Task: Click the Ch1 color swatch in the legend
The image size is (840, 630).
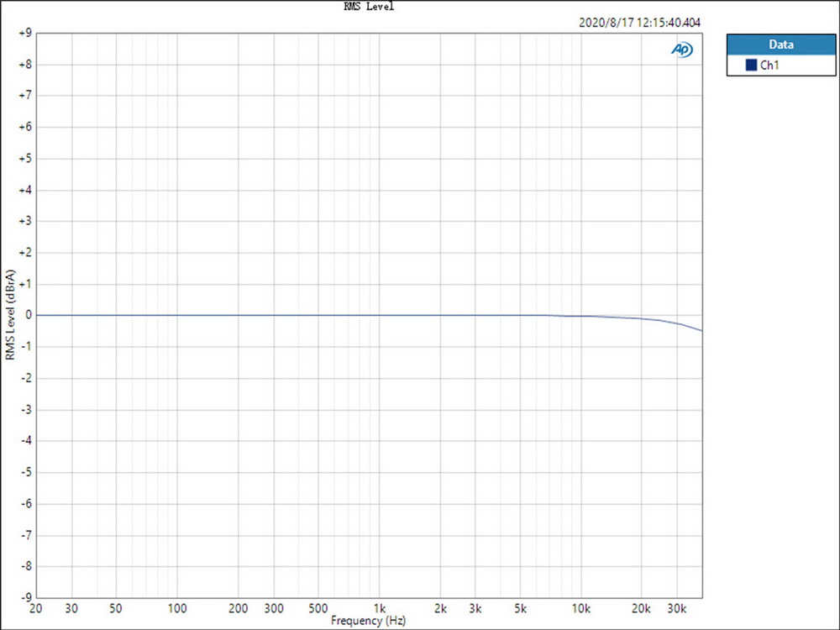Action: coord(750,65)
